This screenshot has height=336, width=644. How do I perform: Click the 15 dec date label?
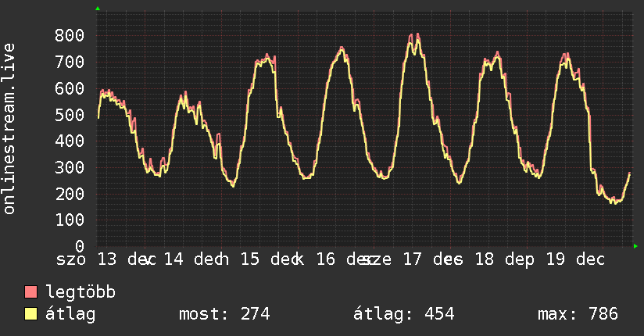point(271,259)
